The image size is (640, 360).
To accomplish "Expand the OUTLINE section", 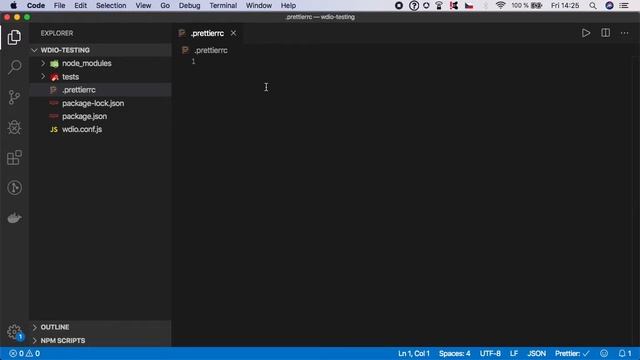I will [35, 327].
